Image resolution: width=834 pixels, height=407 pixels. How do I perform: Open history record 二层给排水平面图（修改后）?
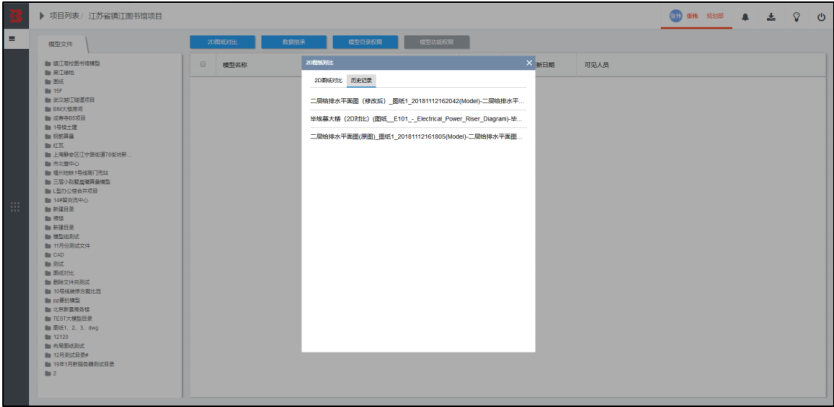pyautogui.click(x=418, y=100)
